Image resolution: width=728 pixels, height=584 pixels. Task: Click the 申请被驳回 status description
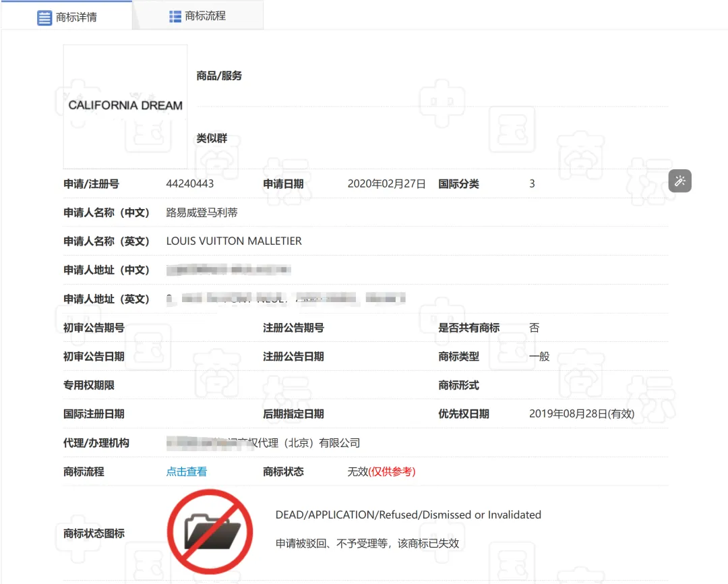coord(367,543)
